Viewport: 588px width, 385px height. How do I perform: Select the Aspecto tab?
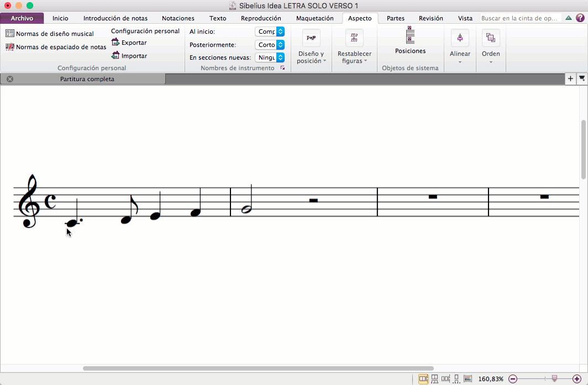(360, 18)
